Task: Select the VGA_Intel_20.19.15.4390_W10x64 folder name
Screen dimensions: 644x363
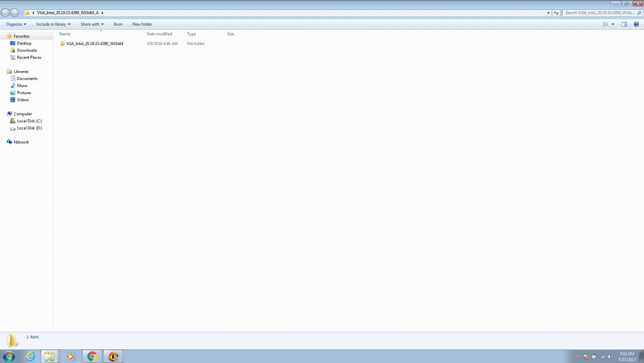Action: point(95,44)
